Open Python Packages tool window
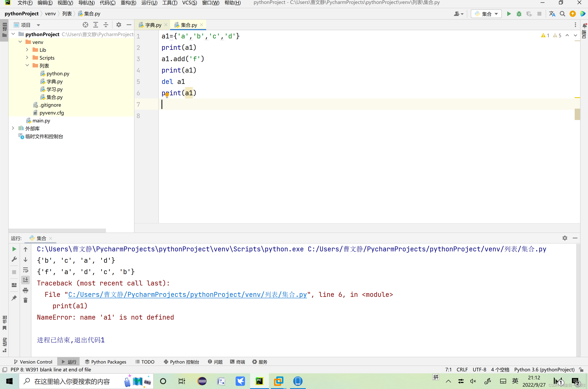The image size is (588, 389). (x=106, y=362)
